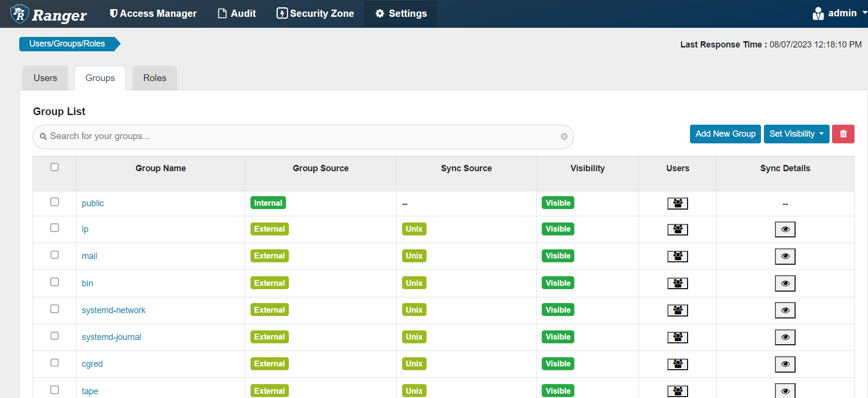Open the public group link
This screenshot has height=398, width=868.
click(93, 203)
